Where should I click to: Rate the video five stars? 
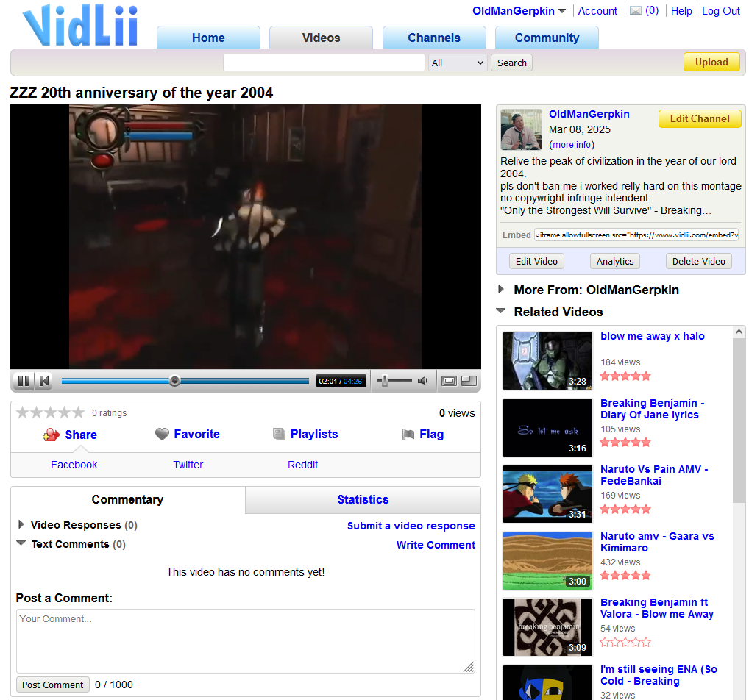(78, 412)
